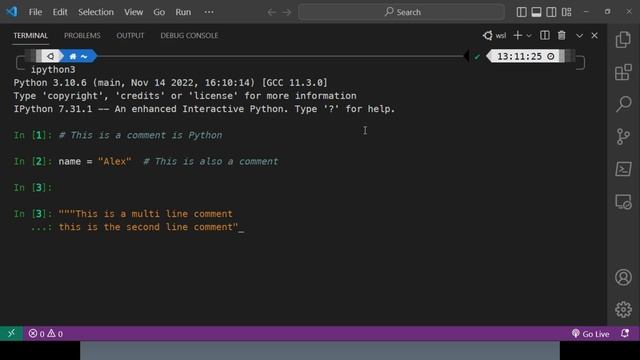Click the Search command center box
Screen dimensions: 640x360
pyautogui.click(x=402, y=12)
